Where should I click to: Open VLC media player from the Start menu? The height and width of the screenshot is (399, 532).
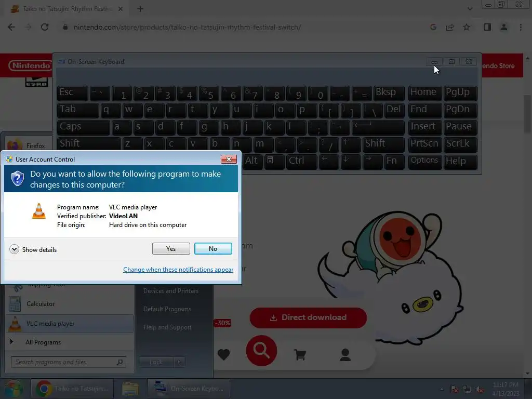click(x=69, y=324)
